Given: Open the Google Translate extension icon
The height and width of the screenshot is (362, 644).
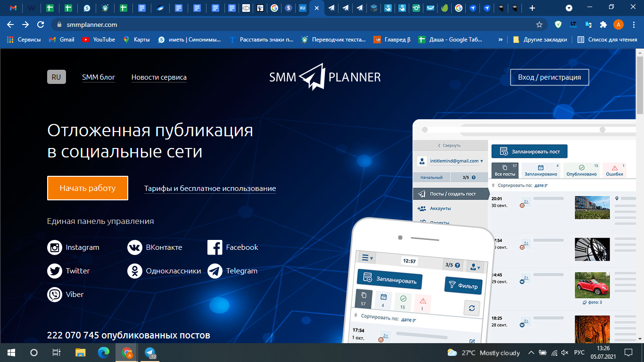Looking at the screenshot, I should pyautogui.click(x=588, y=25).
